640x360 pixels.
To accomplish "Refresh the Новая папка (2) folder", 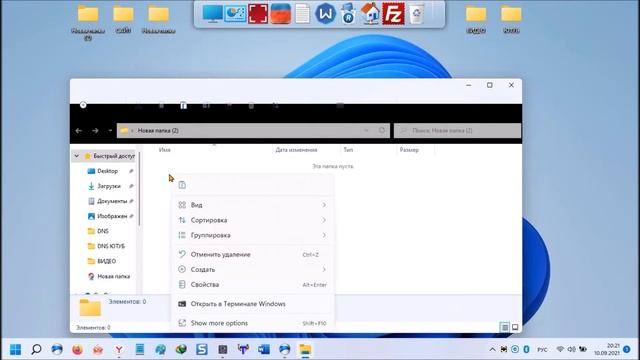I will 382,131.
